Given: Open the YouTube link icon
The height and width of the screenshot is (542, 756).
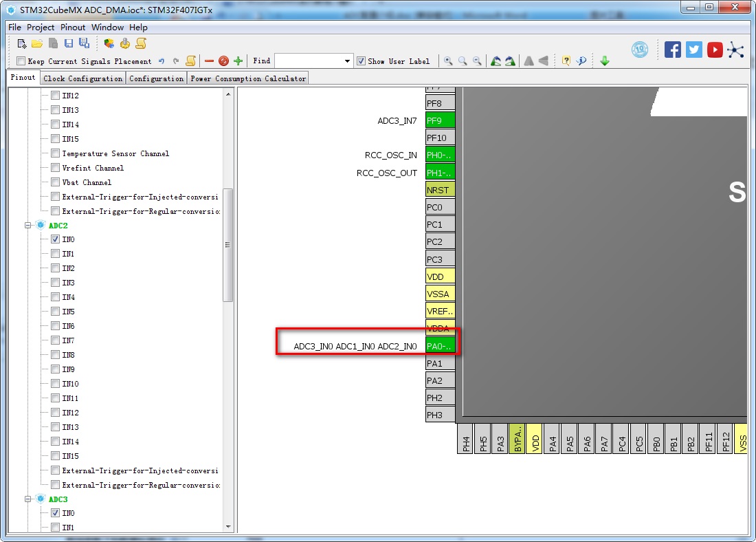Looking at the screenshot, I should [x=715, y=50].
